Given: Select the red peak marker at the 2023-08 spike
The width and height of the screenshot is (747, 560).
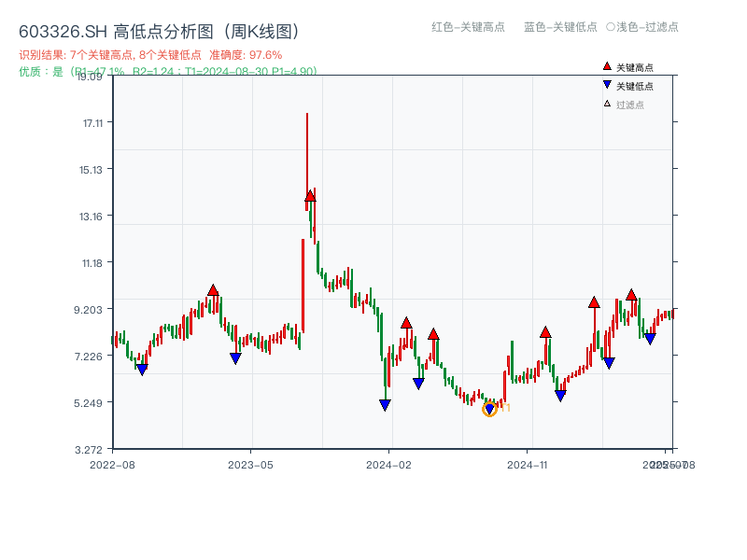Looking at the screenshot, I should pos(310,196).
